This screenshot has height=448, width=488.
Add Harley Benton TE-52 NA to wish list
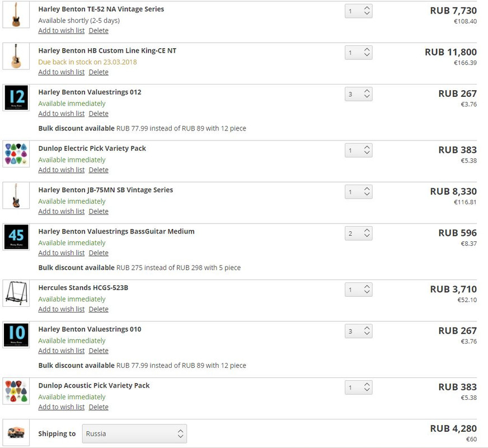coord(62,30)
